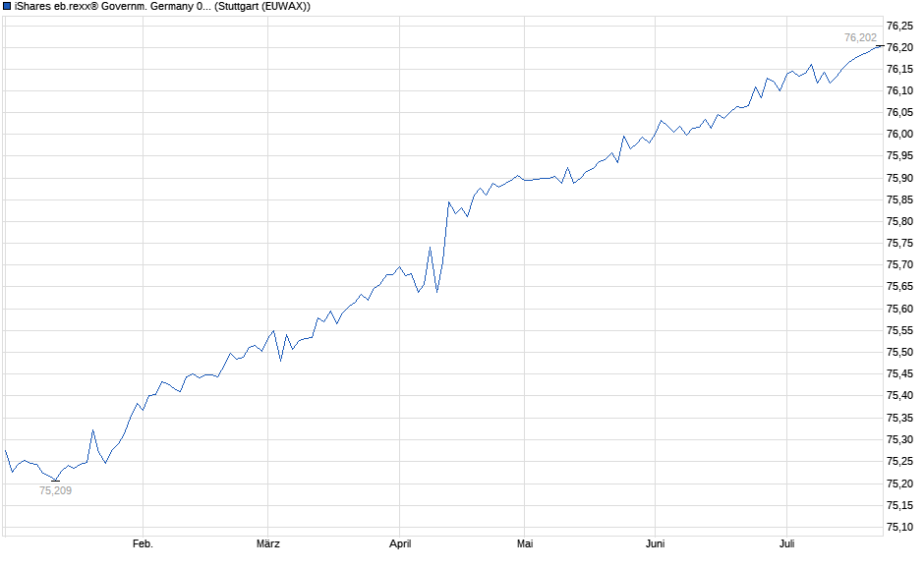Click the 75,80 price axis label
Screen dimensions: 924x569
899,222
